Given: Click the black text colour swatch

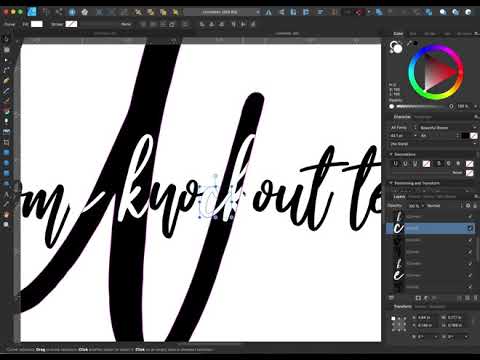Looking at the screenshot, I should (465, 136).
